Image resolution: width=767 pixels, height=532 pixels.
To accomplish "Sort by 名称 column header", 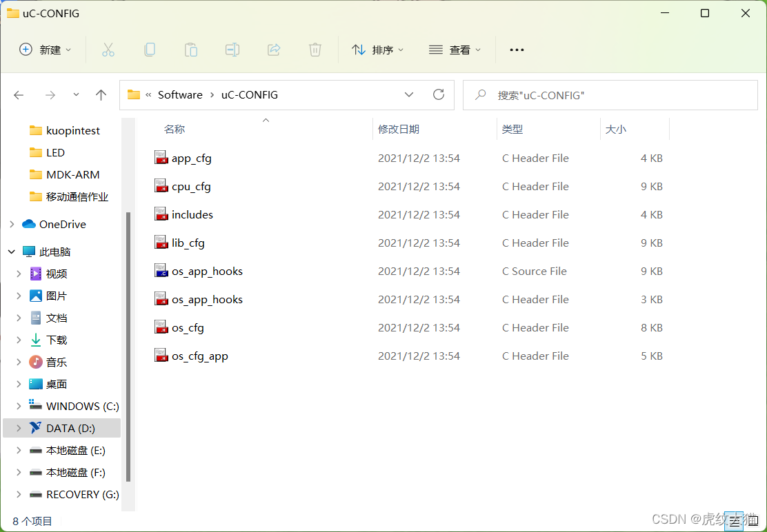I will click(x=174, y=130).
